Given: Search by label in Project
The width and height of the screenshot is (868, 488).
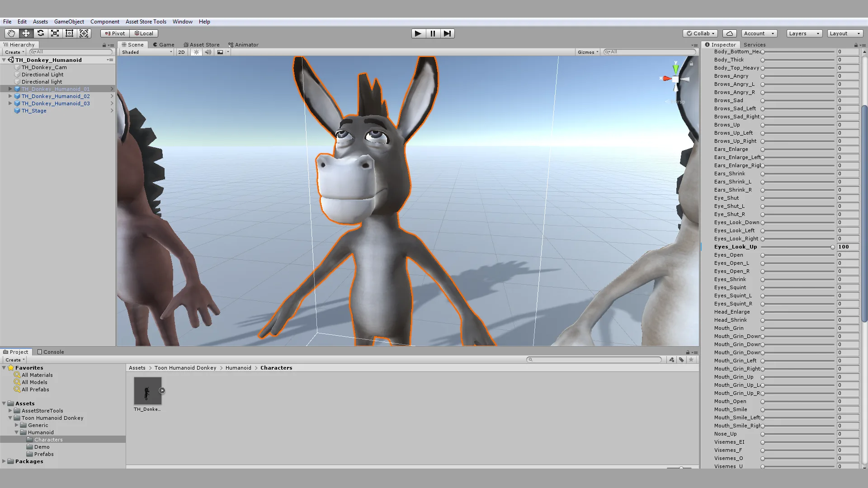Looking at the screenshot, I should (x=681, y=360).
